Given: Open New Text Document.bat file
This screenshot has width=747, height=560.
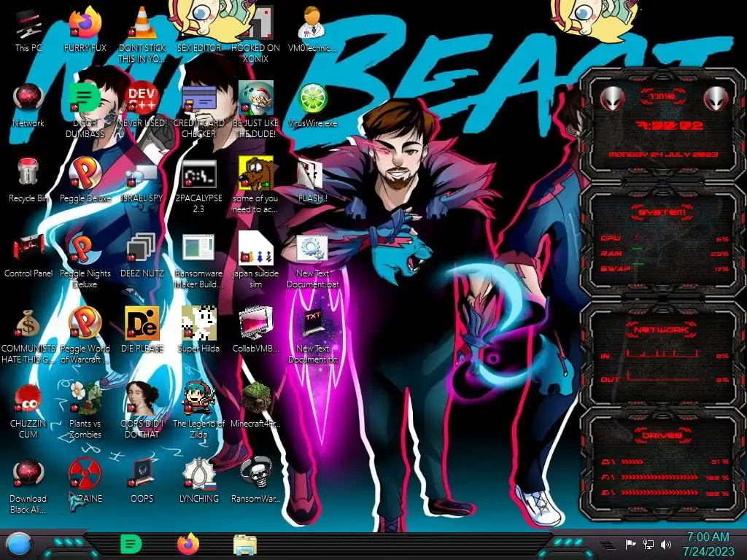Looking at the screenshot, I should pyautogui.click(x=312, y=262).
